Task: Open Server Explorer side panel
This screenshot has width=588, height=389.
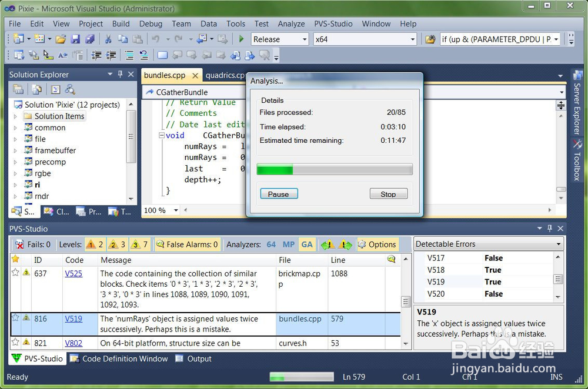Action: tap(577, 103)
